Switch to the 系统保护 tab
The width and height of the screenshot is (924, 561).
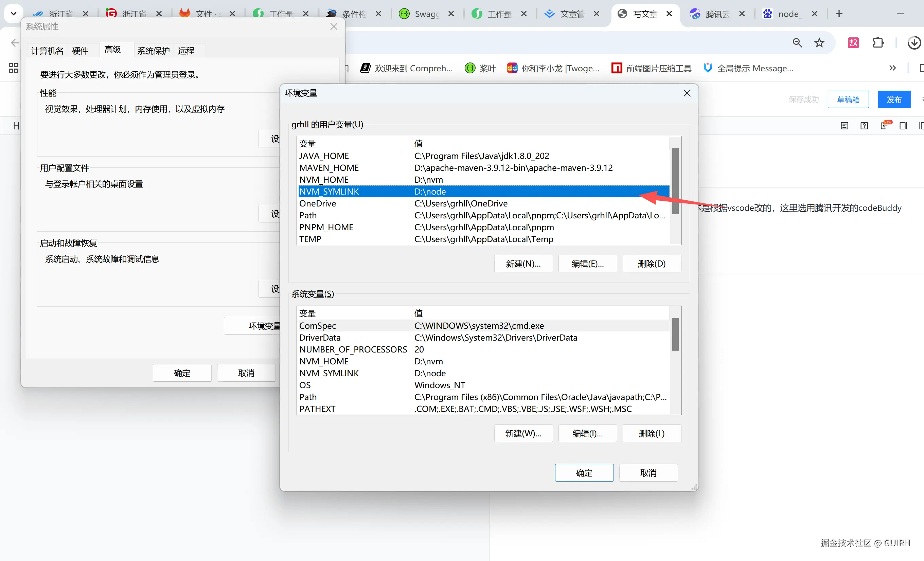[x=153, y=51]
